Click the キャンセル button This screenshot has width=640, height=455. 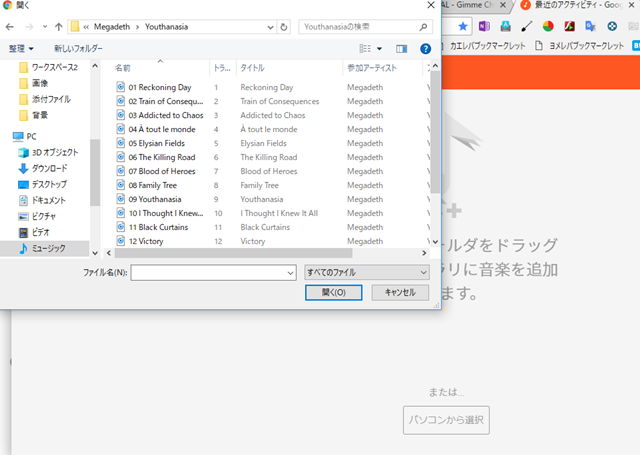400,293
